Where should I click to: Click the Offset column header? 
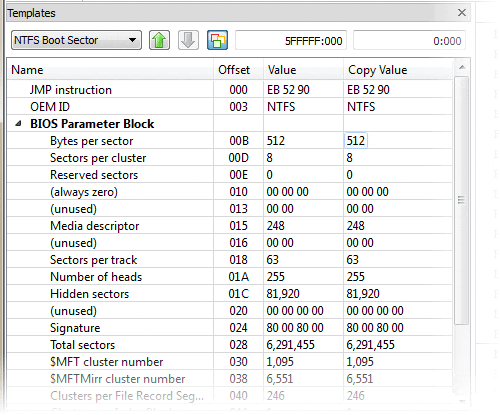click(x=239, y=70)
